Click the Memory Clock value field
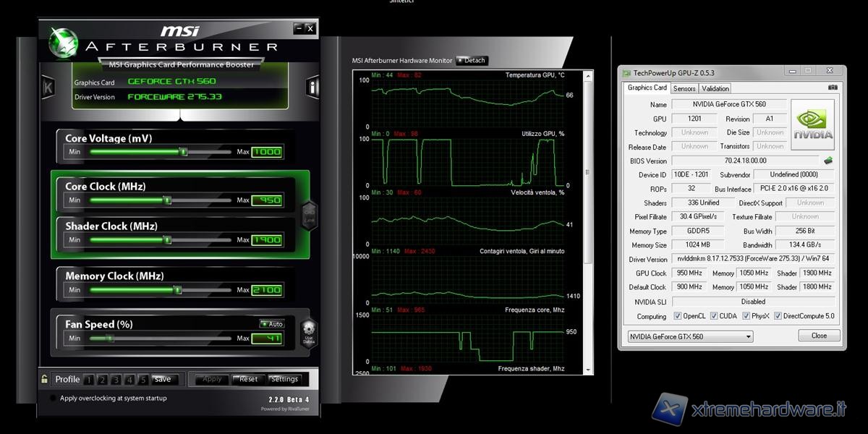 tap(267, 290)
